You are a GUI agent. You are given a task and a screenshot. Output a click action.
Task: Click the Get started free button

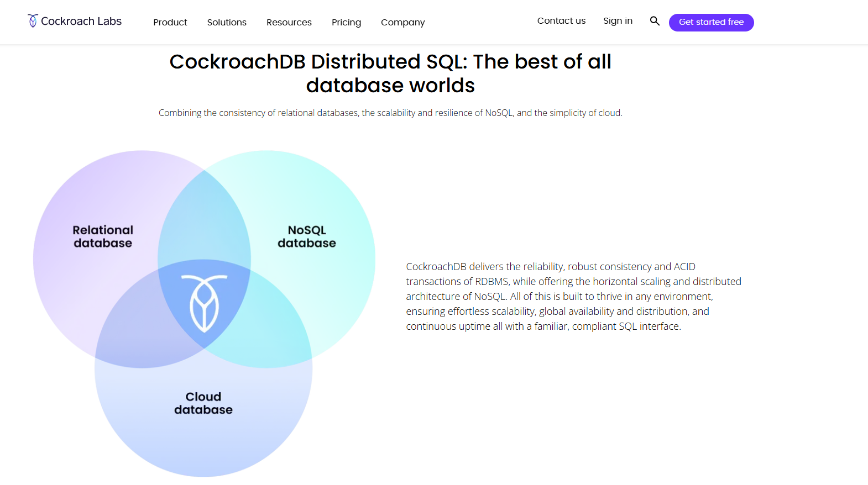click(711, 22)
